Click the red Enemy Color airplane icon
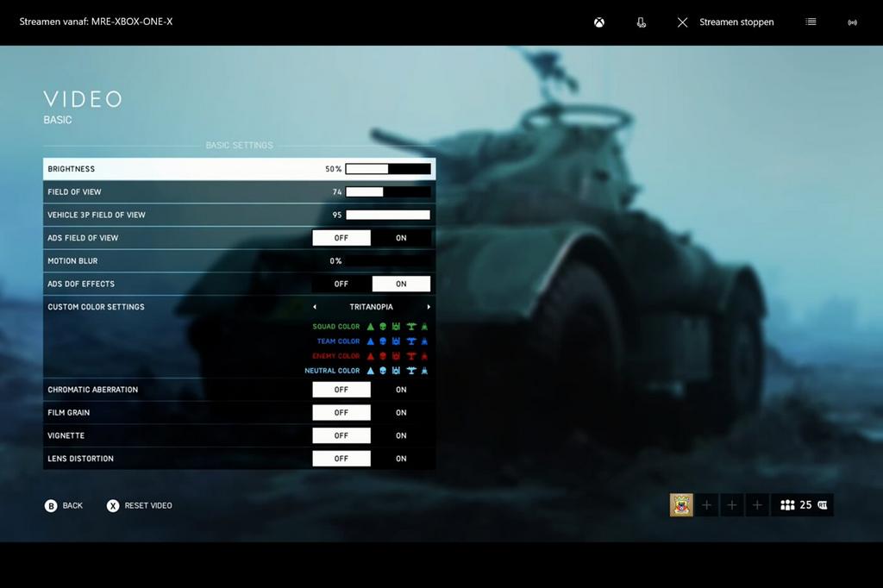The height and width of the screenshot is (588, 883). pos(411,356)
